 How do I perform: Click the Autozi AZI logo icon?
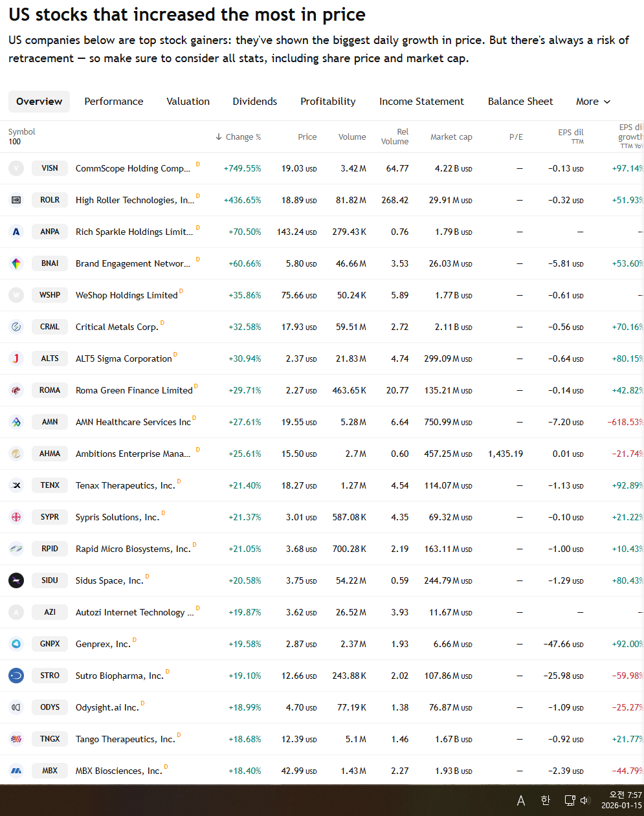[16, 612]
